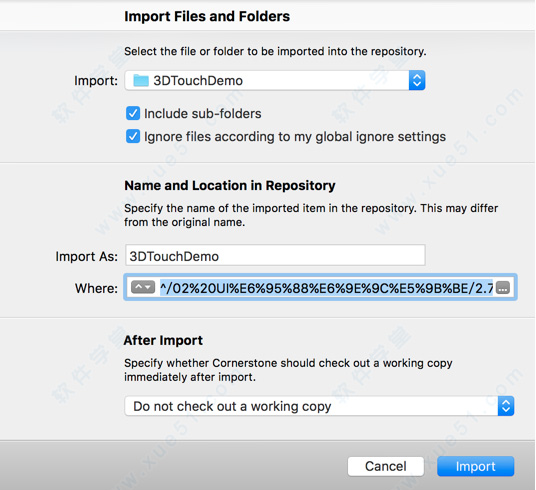The height and width of the screenshot is (490, 536).
Task: Uncheck Include sub-folders checkbox
Action: pos(133,114)
